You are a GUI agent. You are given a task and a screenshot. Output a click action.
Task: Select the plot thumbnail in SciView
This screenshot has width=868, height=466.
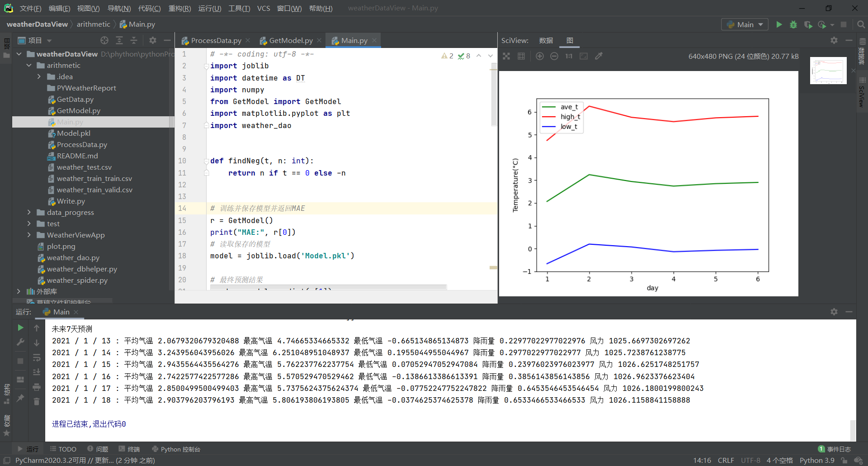pos(828,71)
